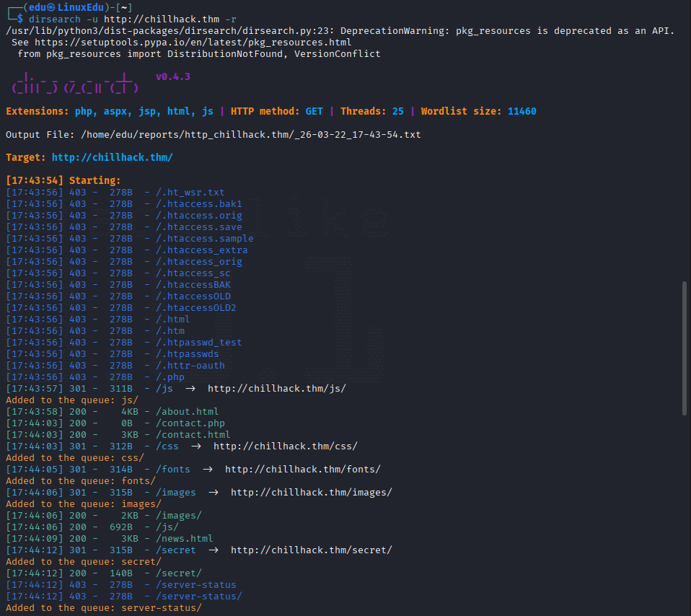Image resolution: width=691 pixels, height=616 pixels.
Task: Click the edu㉿LinuxEdu prompt text
Action: [66, 7]
